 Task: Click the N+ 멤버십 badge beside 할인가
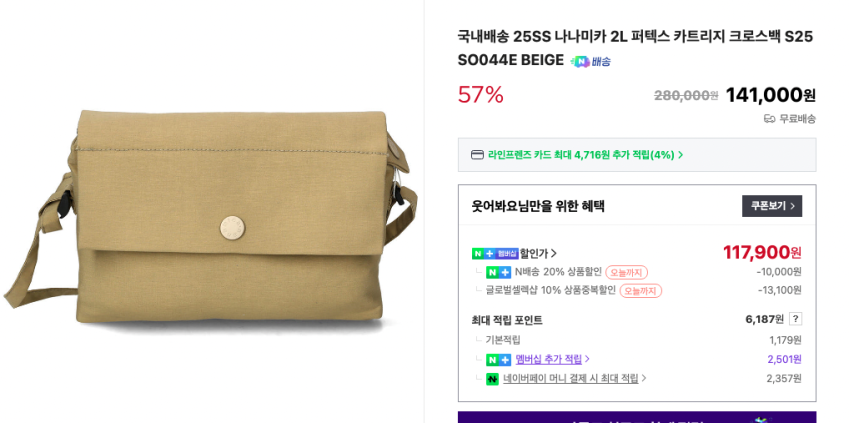click(x=495, y=253)
